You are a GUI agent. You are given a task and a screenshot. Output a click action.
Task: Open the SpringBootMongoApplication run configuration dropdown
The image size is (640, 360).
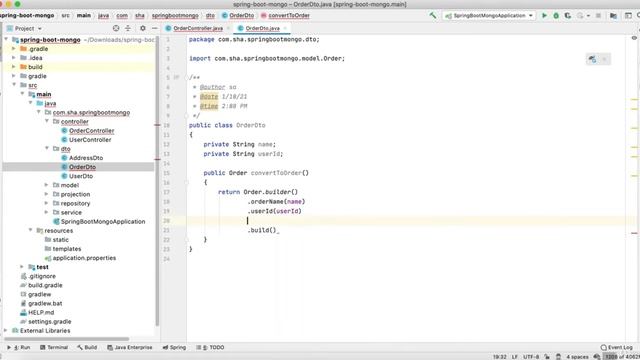pyautogui.click(x=489, y=16)
